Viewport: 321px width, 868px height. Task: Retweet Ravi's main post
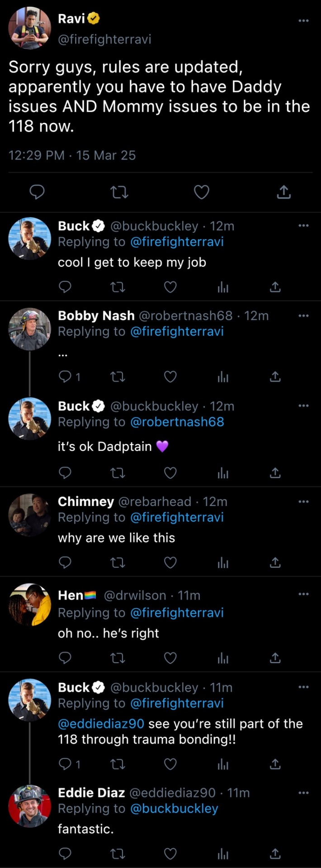pyautogui.click(x=119, y=192)
